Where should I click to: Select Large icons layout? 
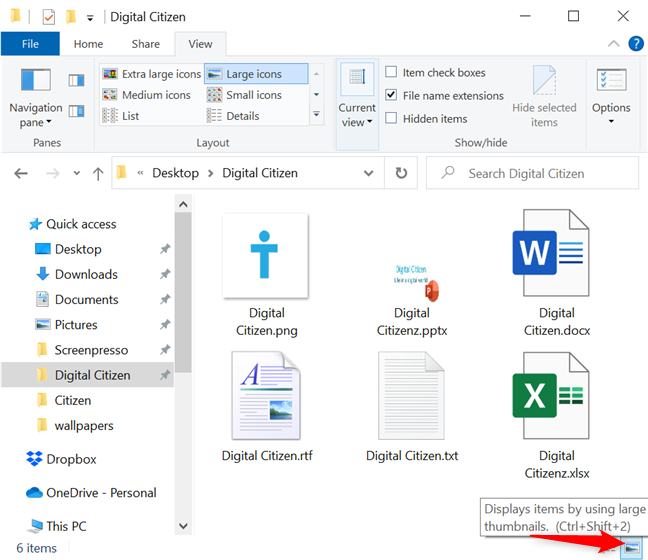point(256,74)
